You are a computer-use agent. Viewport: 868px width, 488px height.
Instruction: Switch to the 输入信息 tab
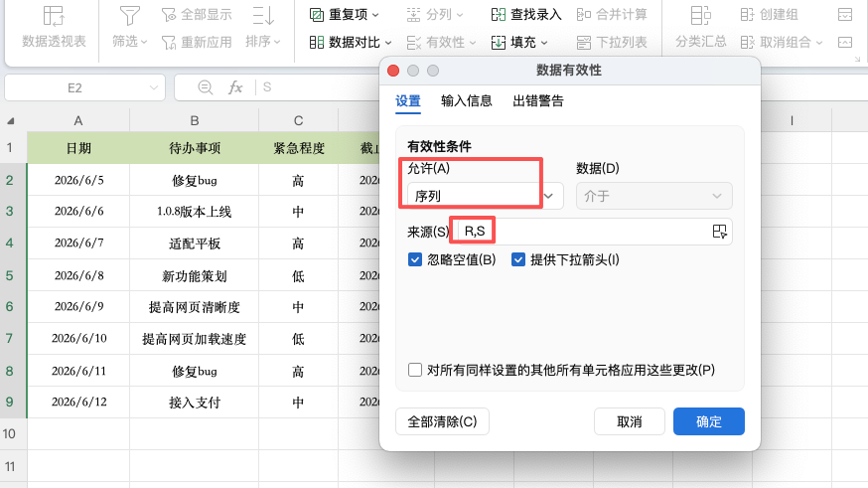(466, 100)
